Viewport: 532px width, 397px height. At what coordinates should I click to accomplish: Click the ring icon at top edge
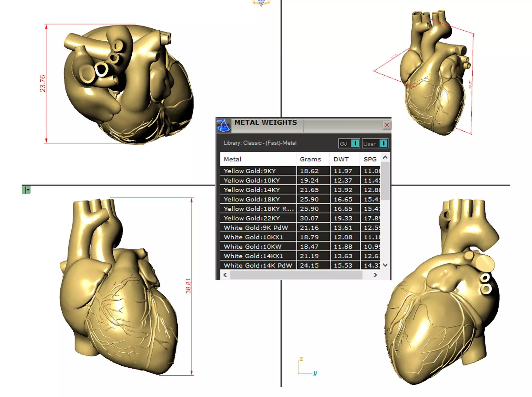pyautogui.click(x=261, y=3)
